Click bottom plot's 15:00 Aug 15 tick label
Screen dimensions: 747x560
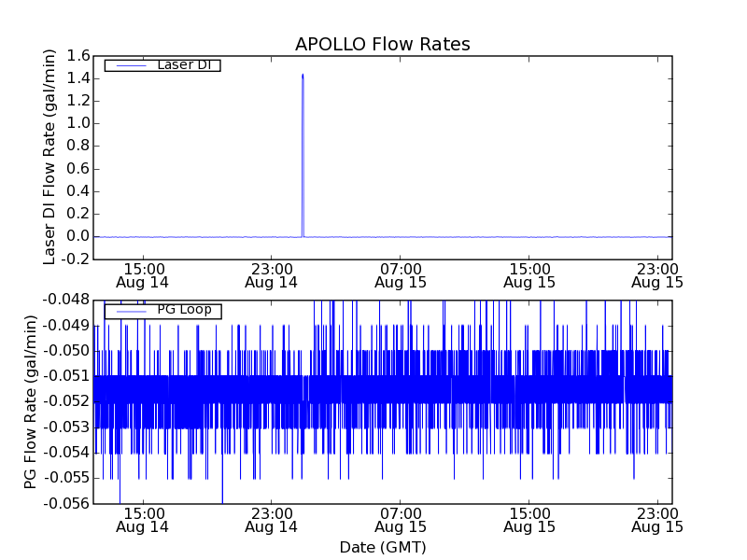529,519
